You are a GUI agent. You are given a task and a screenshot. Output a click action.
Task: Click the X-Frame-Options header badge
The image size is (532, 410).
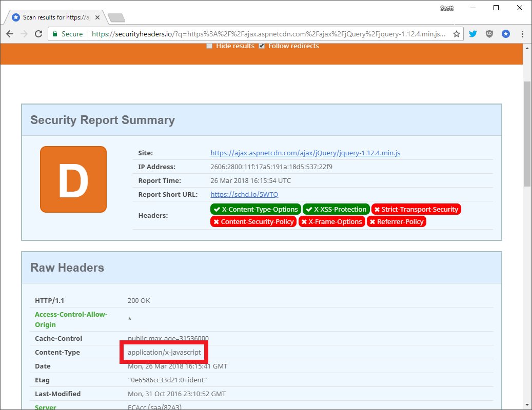point(332,221)
